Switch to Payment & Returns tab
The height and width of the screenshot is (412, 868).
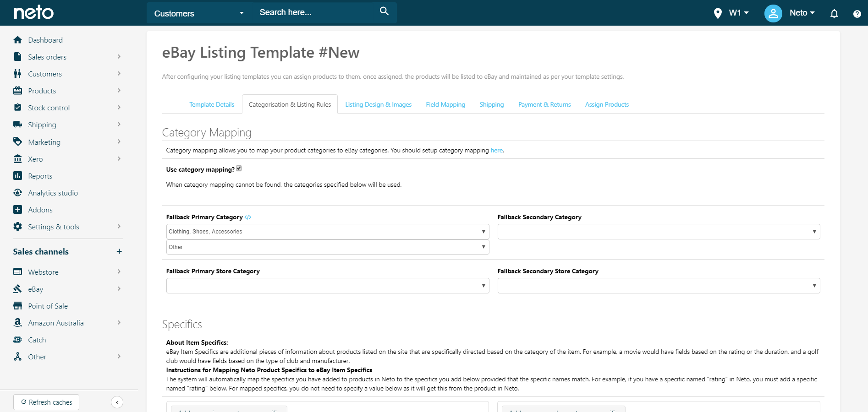click(544, 104)
